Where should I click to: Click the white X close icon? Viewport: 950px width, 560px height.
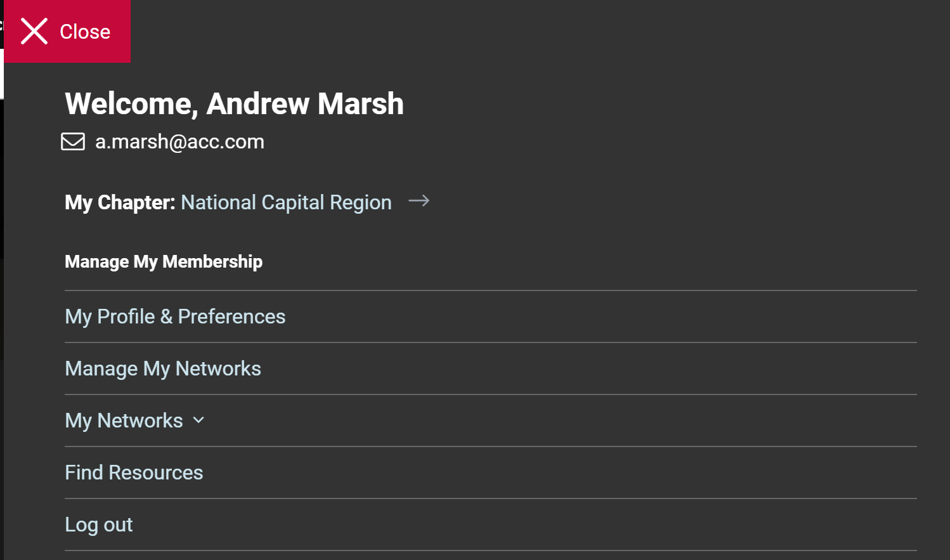point(34,31)
